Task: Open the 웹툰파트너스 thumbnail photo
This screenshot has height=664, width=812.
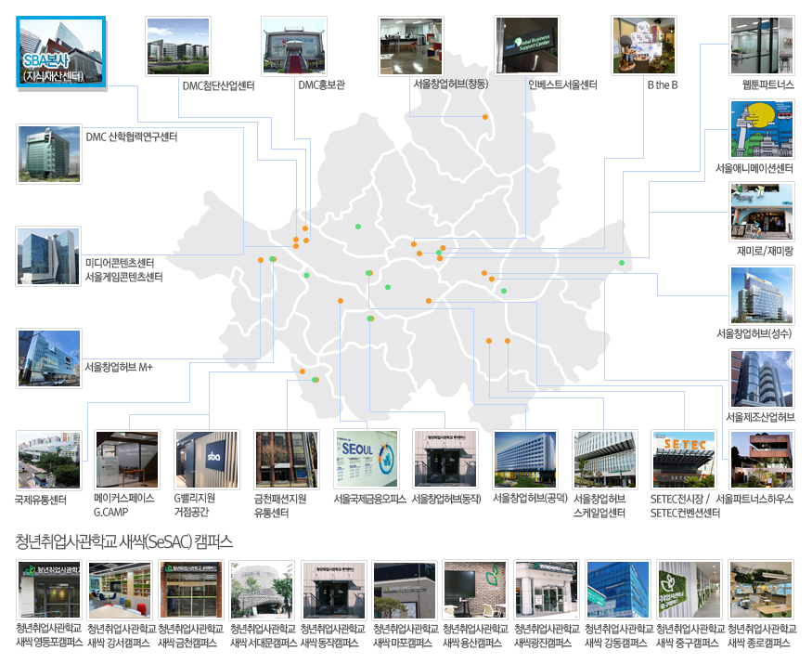Action: (762, 46)
